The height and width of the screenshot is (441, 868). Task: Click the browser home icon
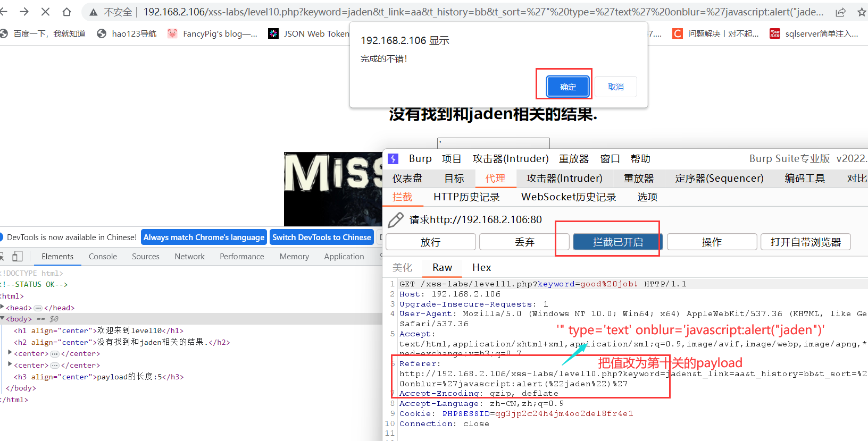coord(66,12)
